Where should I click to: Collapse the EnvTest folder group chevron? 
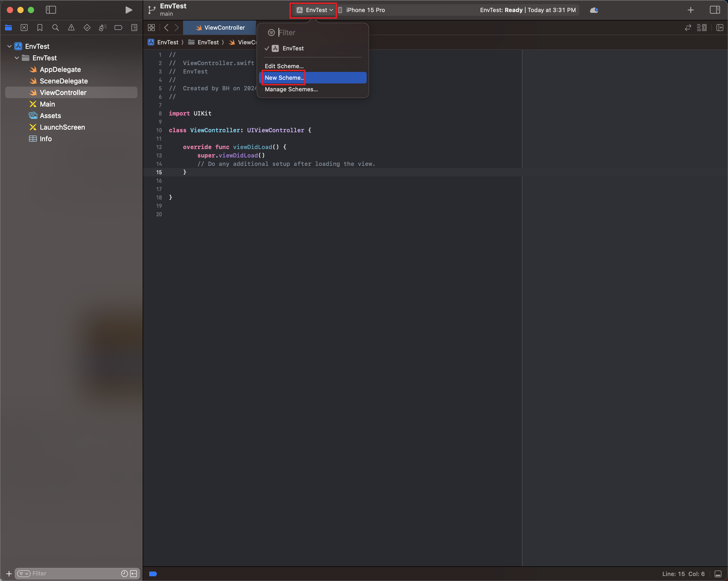[x=17, y=58]
